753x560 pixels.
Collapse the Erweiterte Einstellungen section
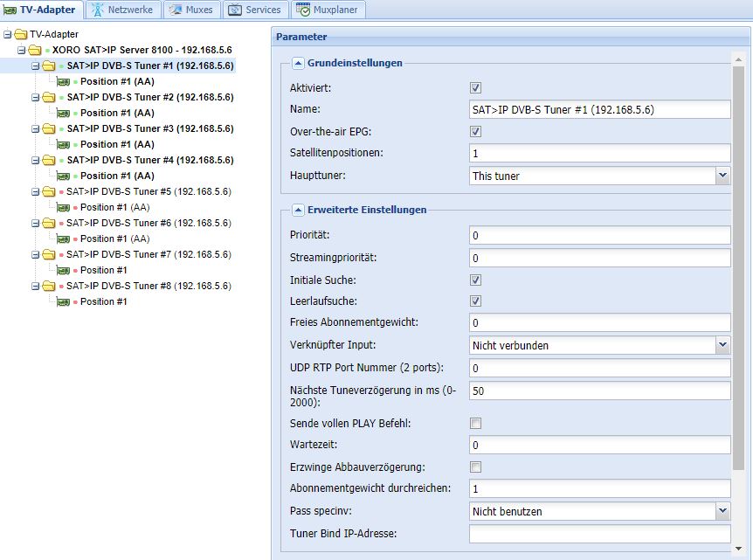click(x=298, y=210)
